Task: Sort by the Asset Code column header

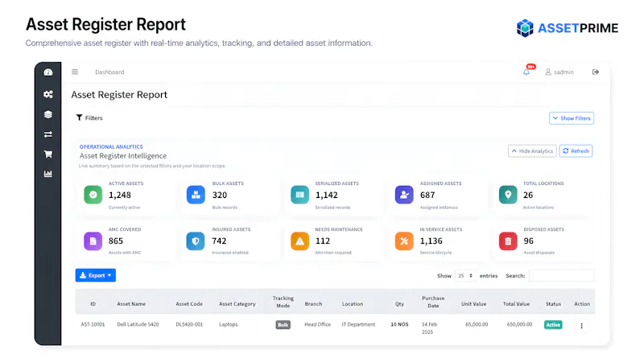Action: pos(189,304)
